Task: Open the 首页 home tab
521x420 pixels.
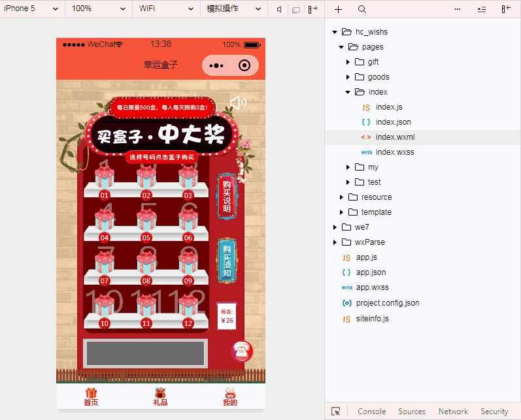Action: click(91, 396)
